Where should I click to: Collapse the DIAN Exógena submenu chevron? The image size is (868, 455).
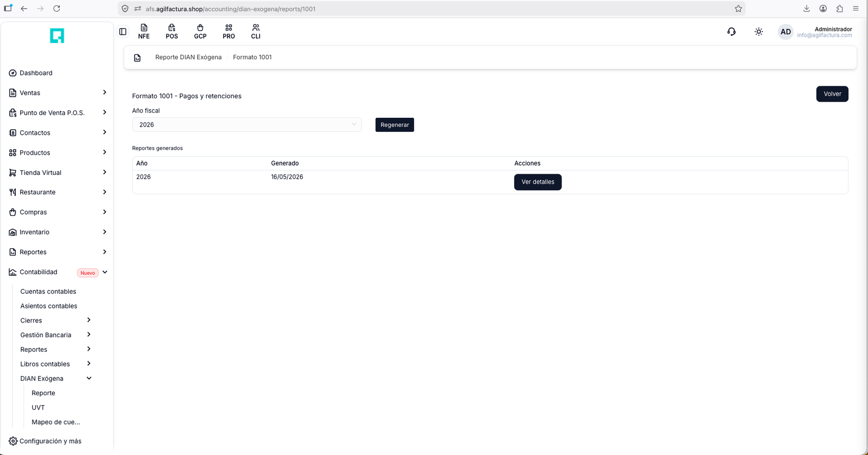click(x=89, y=378)
